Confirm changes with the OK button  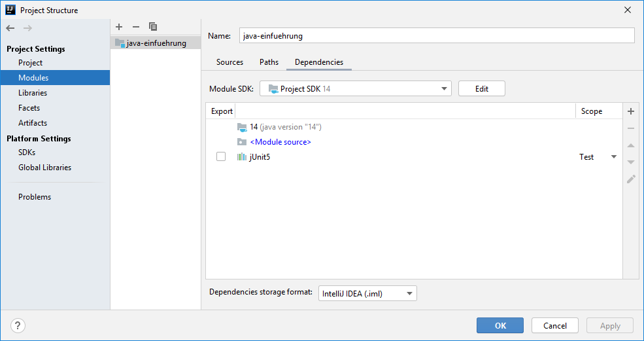click(x=500, y=325)
